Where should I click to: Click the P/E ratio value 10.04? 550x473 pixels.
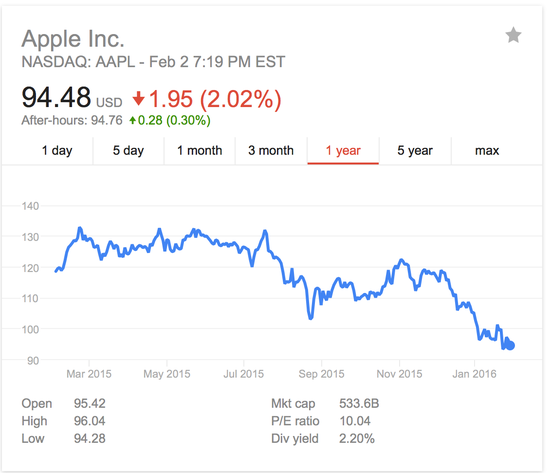click(x=355, y=421)
